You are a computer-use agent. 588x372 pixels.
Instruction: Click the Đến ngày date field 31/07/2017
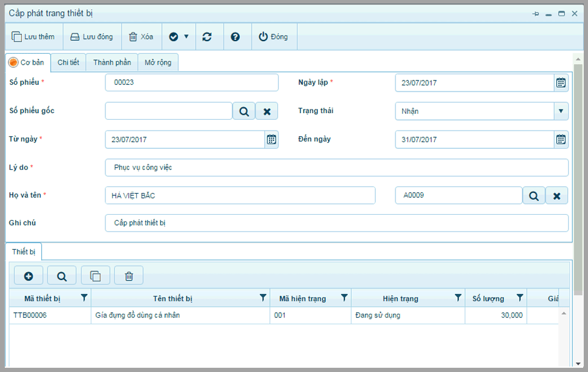pos(475,139)
